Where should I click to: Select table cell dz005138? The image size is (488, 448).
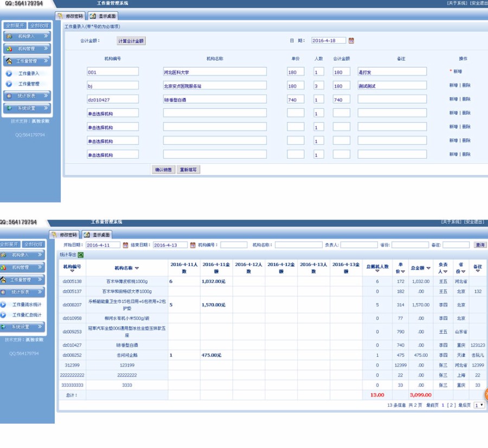(72, 281)
